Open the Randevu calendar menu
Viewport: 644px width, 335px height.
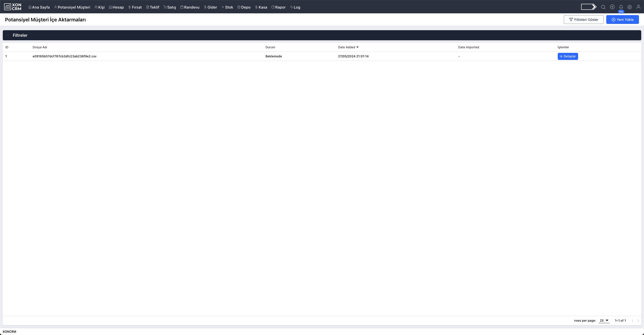pyautogui.click(x=190, y=7)
